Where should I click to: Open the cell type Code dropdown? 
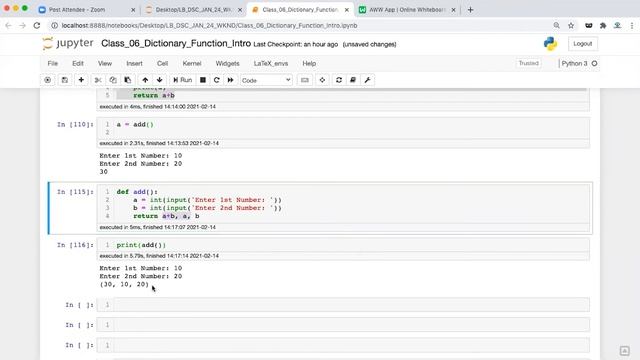(x=266, y=80)
